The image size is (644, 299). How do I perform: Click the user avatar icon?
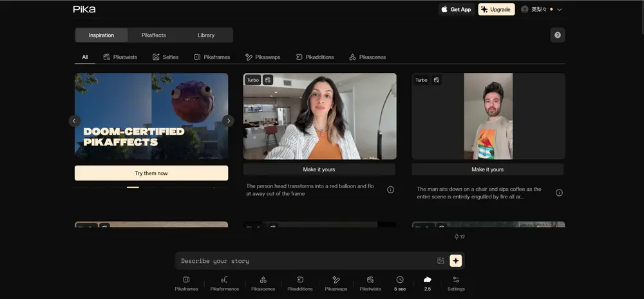[x=524, y=9]
